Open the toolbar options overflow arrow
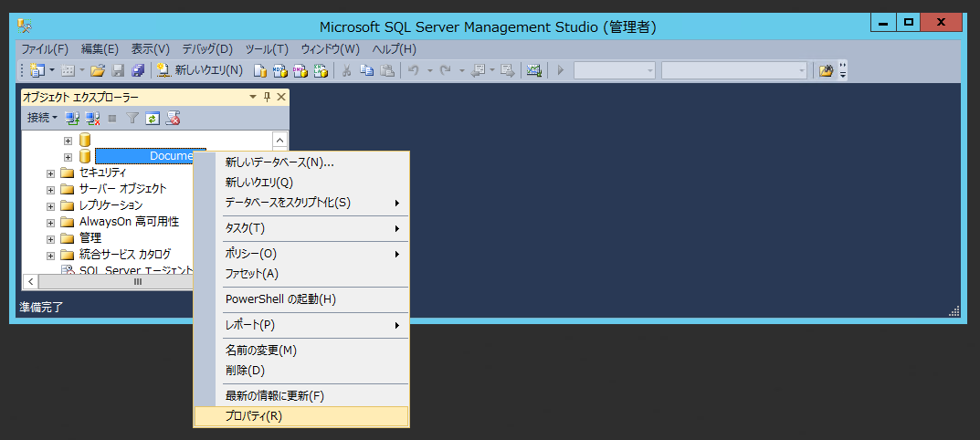Image resolution: width=980 pixels, height=440 pixels. 843,70
